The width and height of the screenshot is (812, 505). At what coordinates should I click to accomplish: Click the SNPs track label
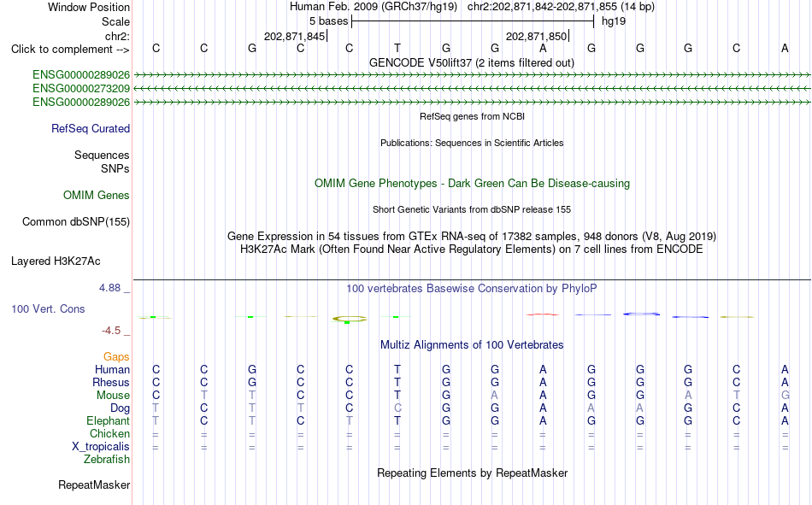coord(115,169)
